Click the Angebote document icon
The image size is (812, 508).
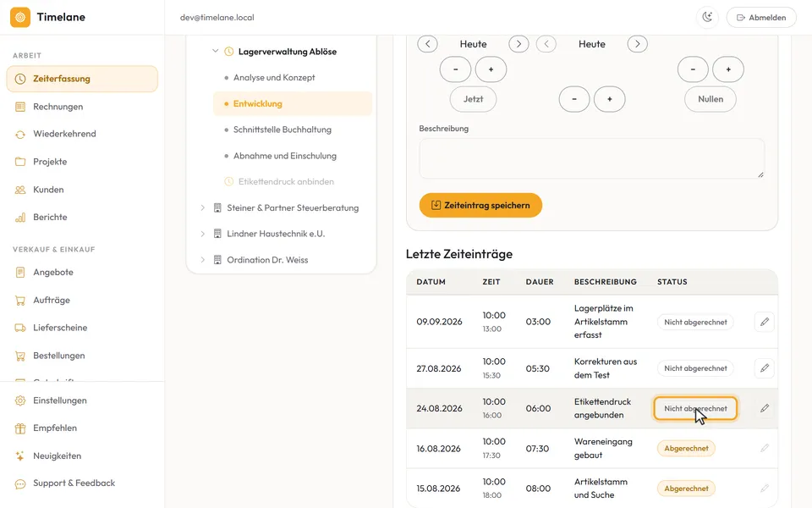(20, 272)
